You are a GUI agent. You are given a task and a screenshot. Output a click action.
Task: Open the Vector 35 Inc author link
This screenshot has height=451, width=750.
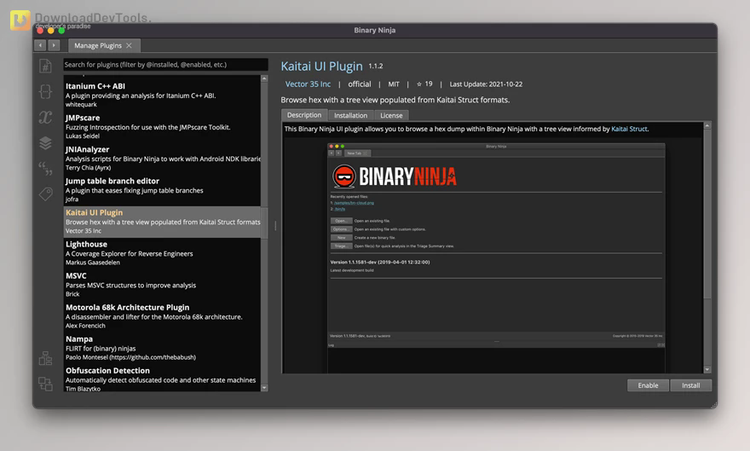[308, 84]
